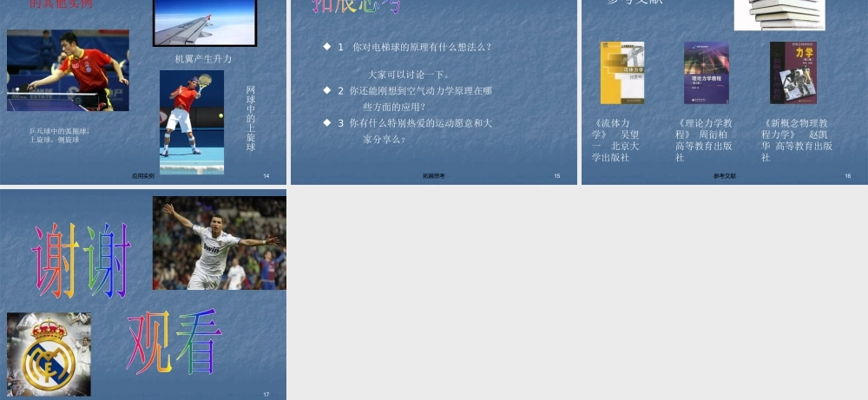Select the tennis player serving photo

click(191, 122)
